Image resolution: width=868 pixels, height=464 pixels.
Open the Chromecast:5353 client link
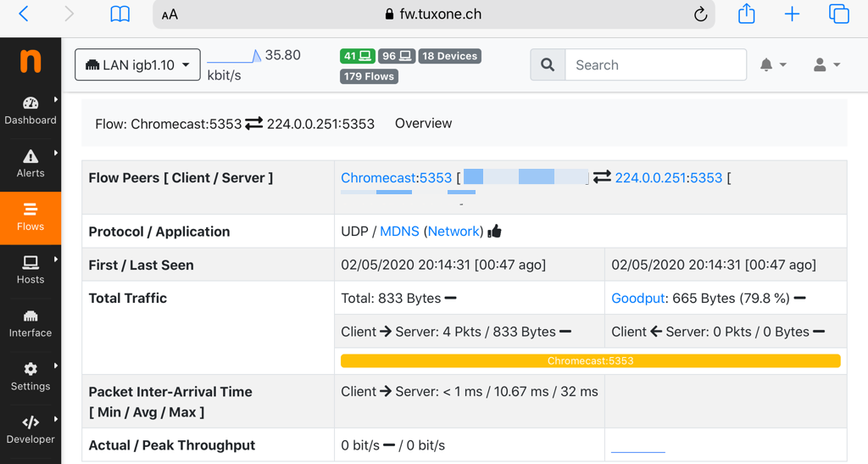[396, 177]
